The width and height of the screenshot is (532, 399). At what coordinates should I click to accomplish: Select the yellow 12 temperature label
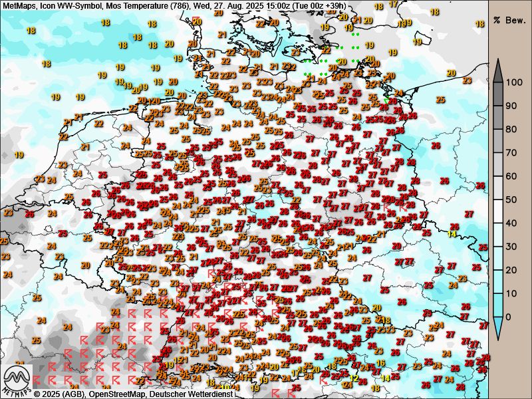[x=354, y=378]
